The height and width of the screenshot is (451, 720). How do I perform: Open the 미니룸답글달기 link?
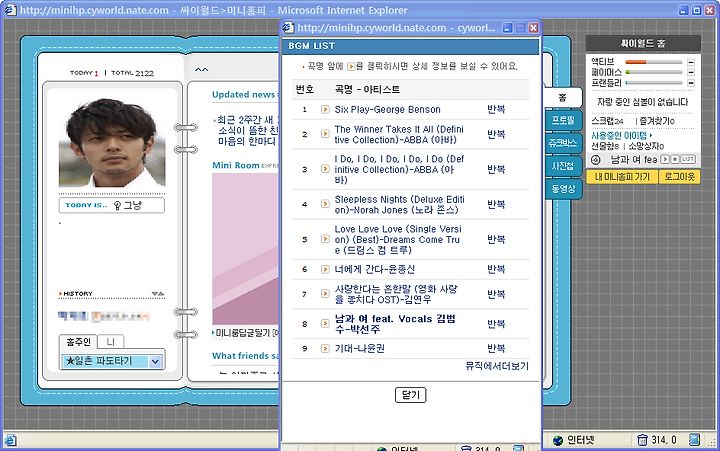(x=247, y=333)
